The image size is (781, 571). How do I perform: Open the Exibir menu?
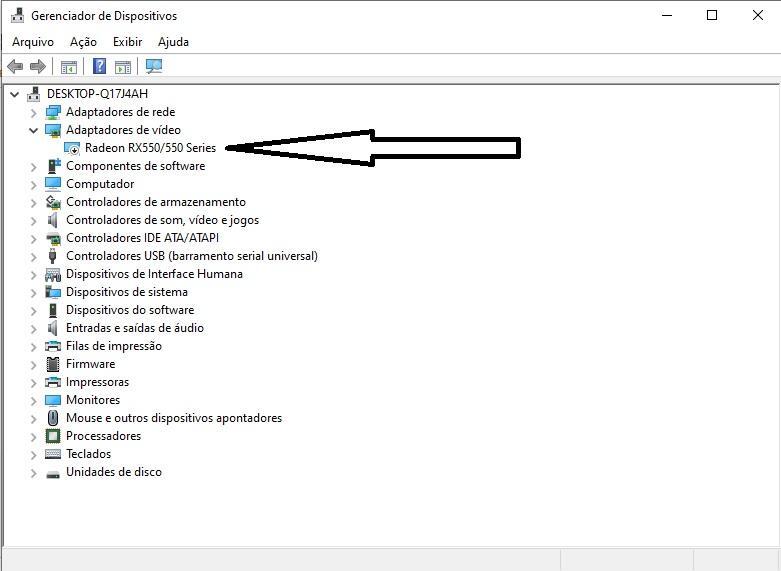128,42
